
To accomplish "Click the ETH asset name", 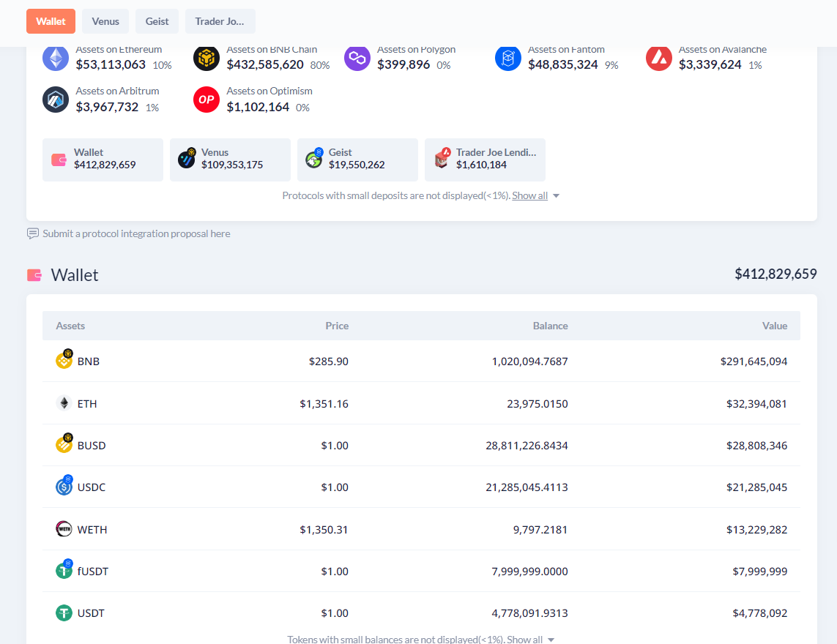I will point(87,404).
